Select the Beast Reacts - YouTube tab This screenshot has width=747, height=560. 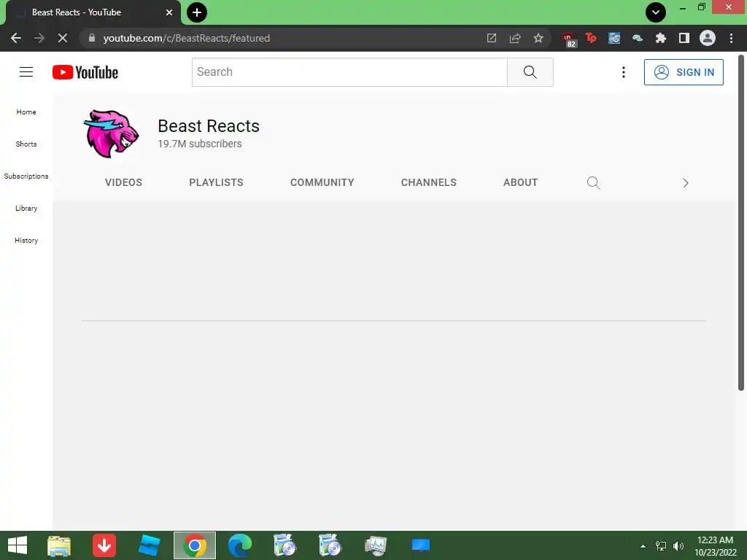point(93,13)
